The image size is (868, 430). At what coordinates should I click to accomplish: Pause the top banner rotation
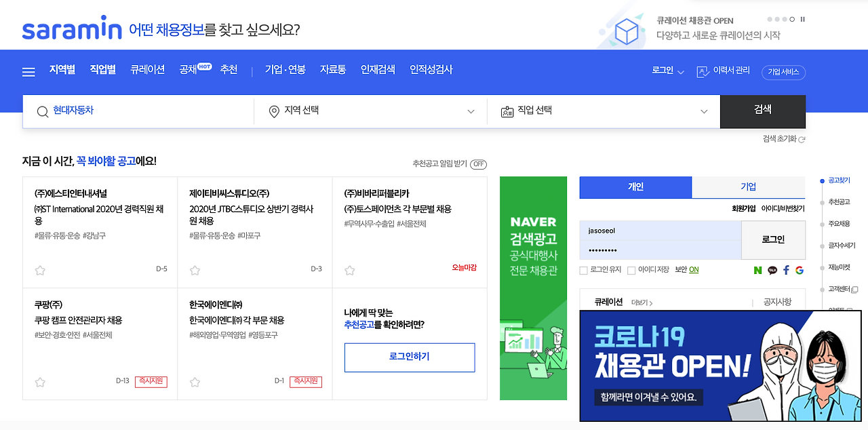point(803,20)
